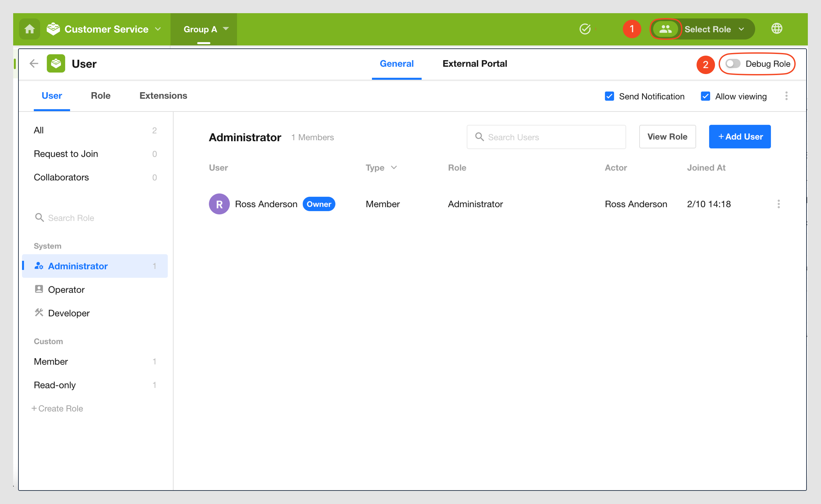The height and width of the screenshot is (504, 821).
Task: Select the Role sub-tab
Action: click(101, 96)
